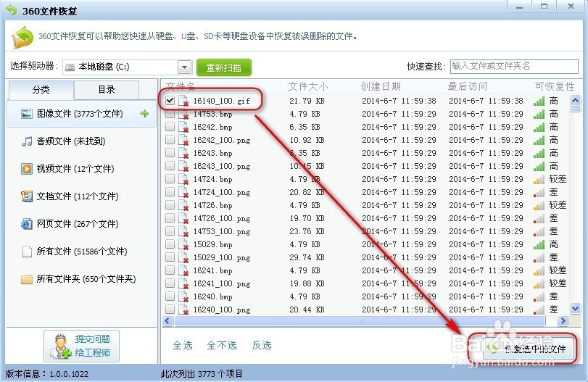Open the drive selection dropdown arrow
Viewport: 588px width, 382px height.
click(184, 67)
